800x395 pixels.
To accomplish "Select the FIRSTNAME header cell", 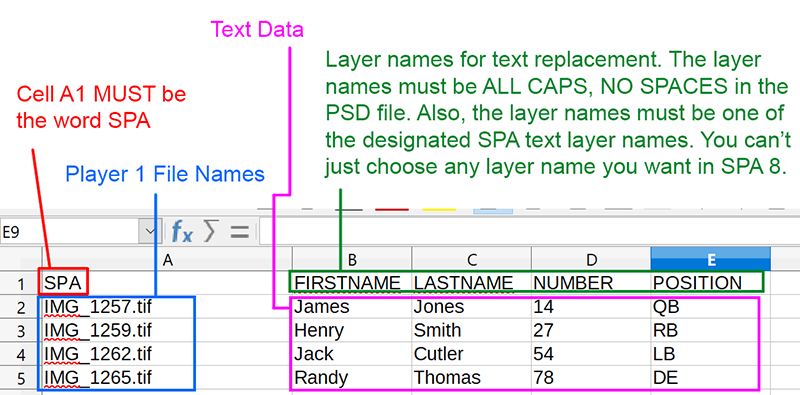I will click(352, 283).
